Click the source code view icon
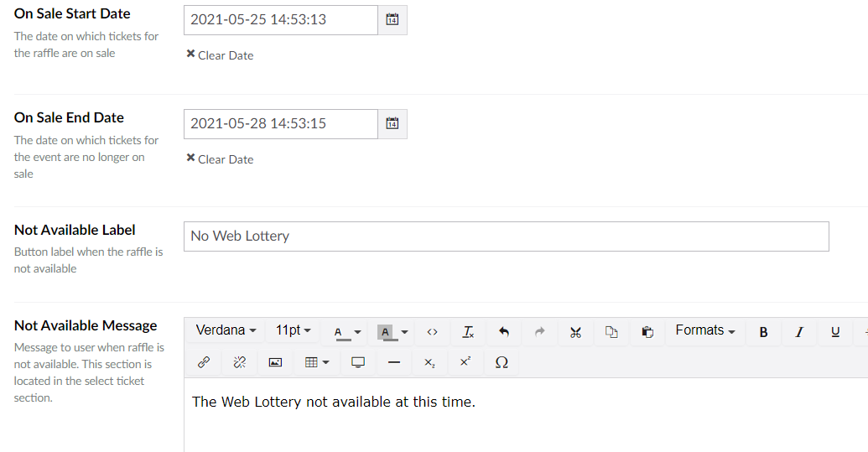This screenshot has height=452, width=868. (432, 332)
